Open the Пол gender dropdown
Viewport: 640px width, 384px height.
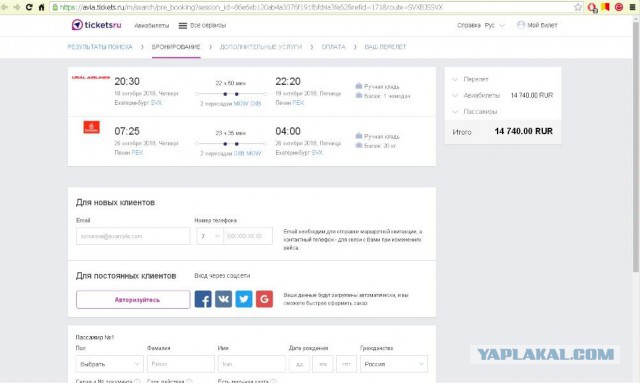pos(109,364)
